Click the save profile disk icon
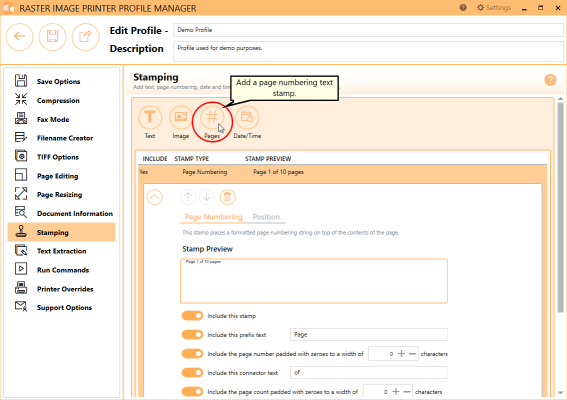Viewport: 567px width, 400px height. (52, 37)
